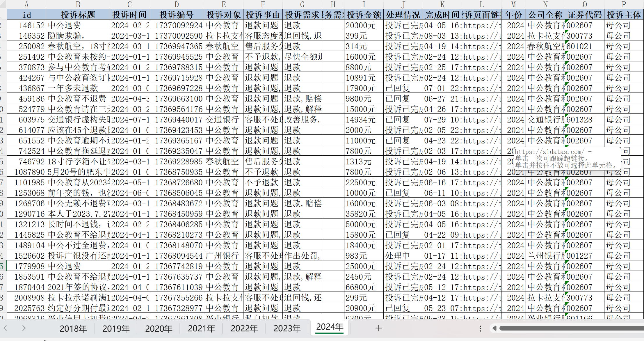Click next sheet navigation arrow
644x341 pixels.
24,328
